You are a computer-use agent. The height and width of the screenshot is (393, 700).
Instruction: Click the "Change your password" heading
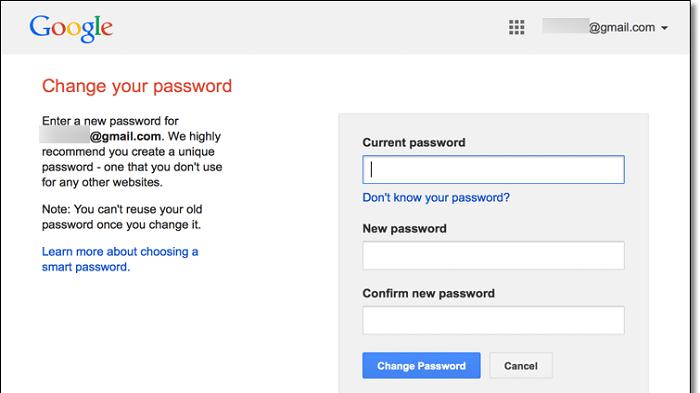click(137, 86)
